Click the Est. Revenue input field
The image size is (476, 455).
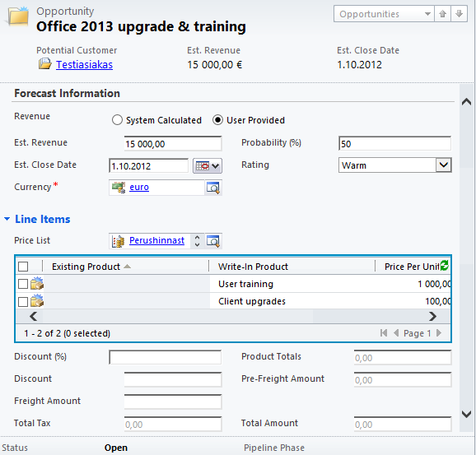coord(173,144)
